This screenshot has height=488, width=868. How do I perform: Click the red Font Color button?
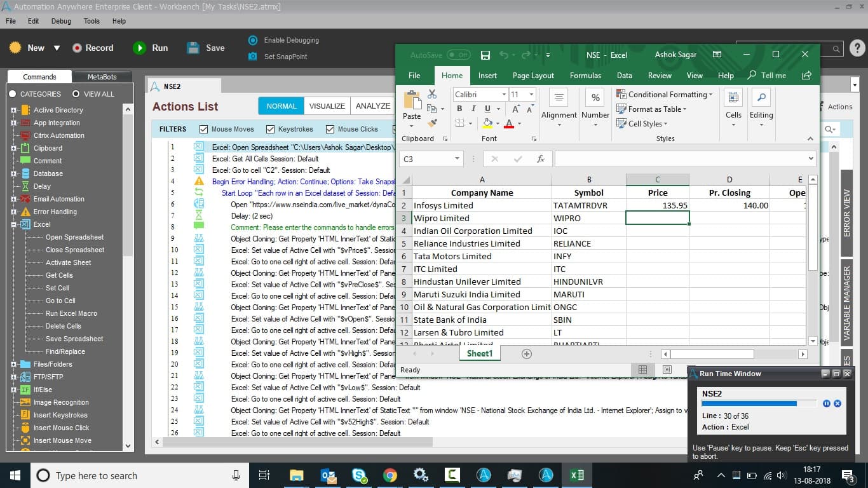pos(508,123)
